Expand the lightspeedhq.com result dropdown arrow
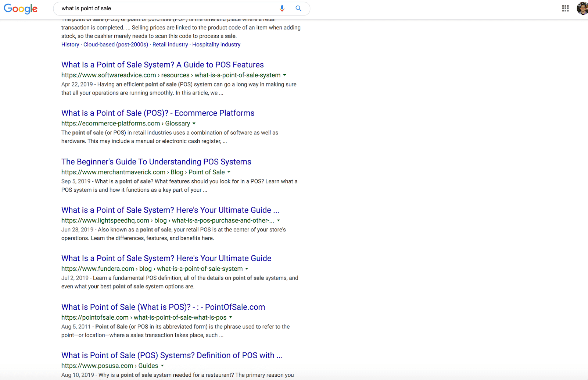 278,220
